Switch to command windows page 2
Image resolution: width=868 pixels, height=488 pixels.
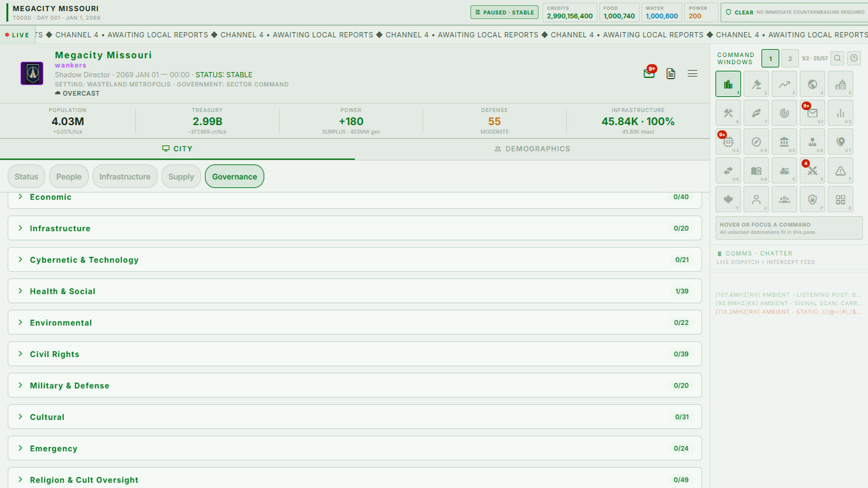pyautogui.click(x=790, y=58)
